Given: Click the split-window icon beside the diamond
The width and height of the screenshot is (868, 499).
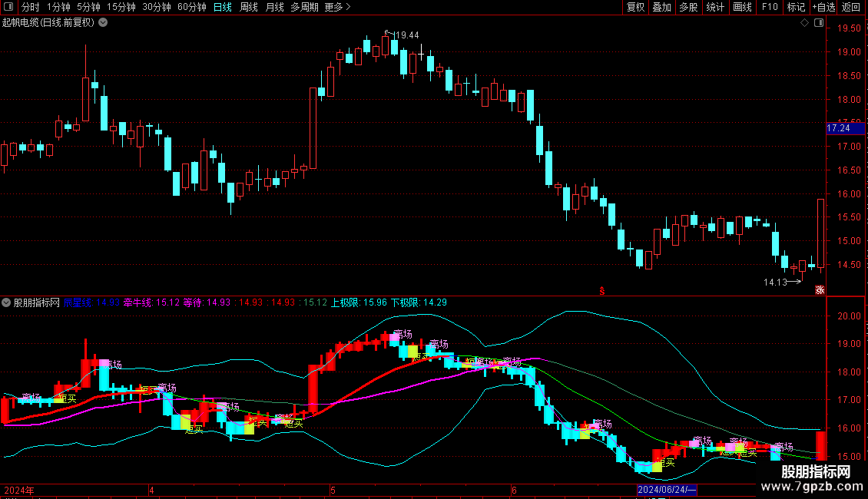Looking at the screenshot, I should (819, 23).
